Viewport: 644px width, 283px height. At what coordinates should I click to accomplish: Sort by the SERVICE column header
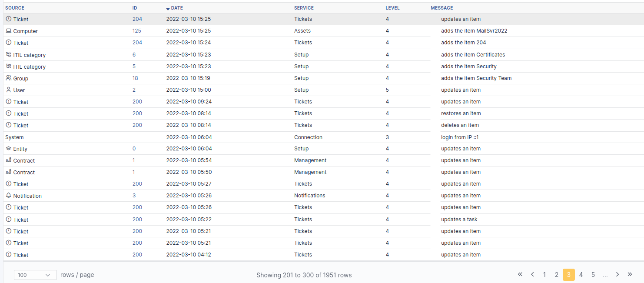[304, 8]
